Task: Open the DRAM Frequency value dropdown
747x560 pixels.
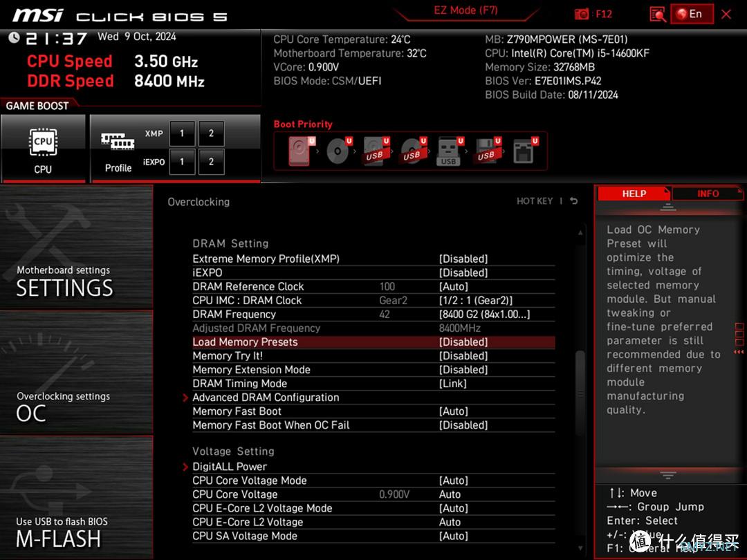Action: [484, 315]
